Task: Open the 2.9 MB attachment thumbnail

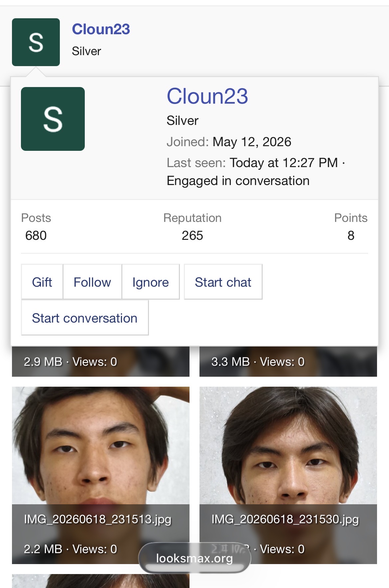Action: [x=101, y=361]
